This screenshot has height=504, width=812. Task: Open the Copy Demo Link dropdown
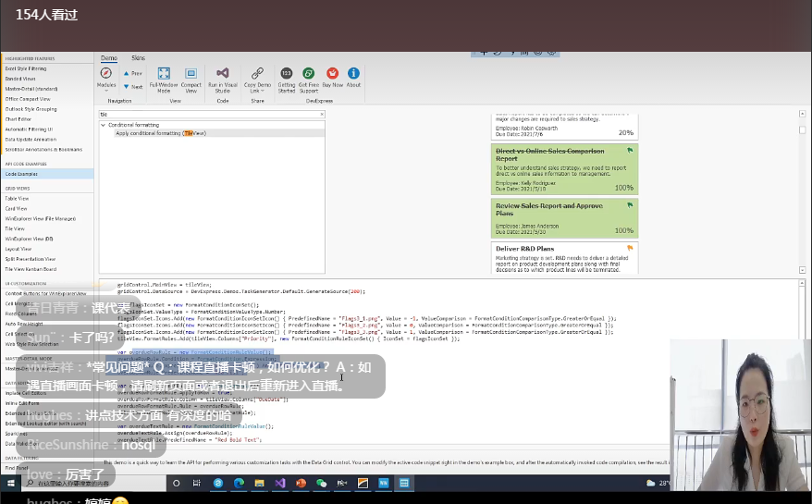[257, 80]
